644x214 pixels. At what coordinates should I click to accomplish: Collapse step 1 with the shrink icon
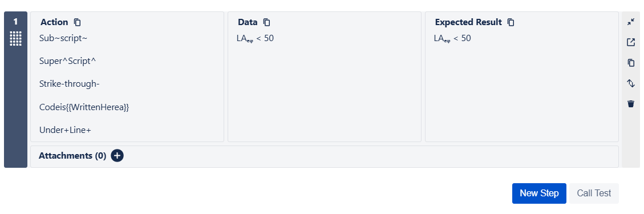[x=631, y=22]
